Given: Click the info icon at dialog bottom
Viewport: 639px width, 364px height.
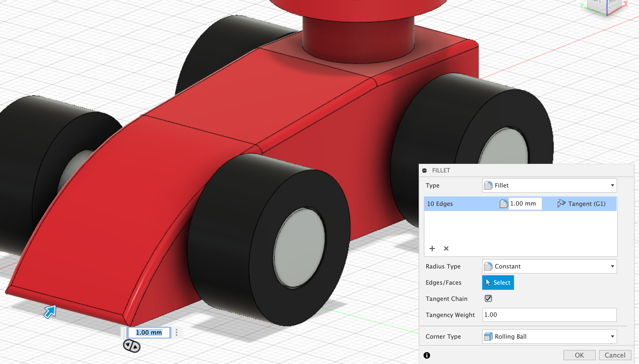Looking at the screenshot, I should [x=427, y=355].
